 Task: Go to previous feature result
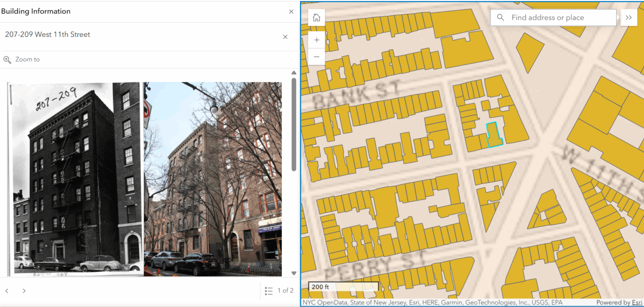pyautogui.click(x=7, y=291)
